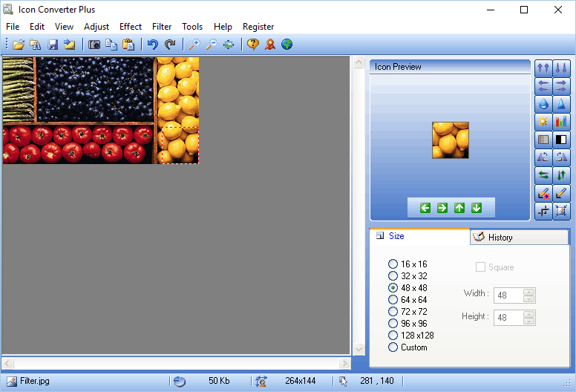Rotate left with counterclockwise triangle icon
576x392 pixels.
[x=543, y=157]
